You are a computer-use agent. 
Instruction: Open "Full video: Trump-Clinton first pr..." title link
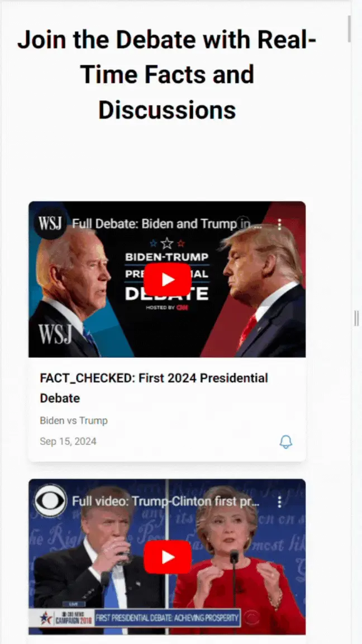pyautogui.click(x=166, y=501)
